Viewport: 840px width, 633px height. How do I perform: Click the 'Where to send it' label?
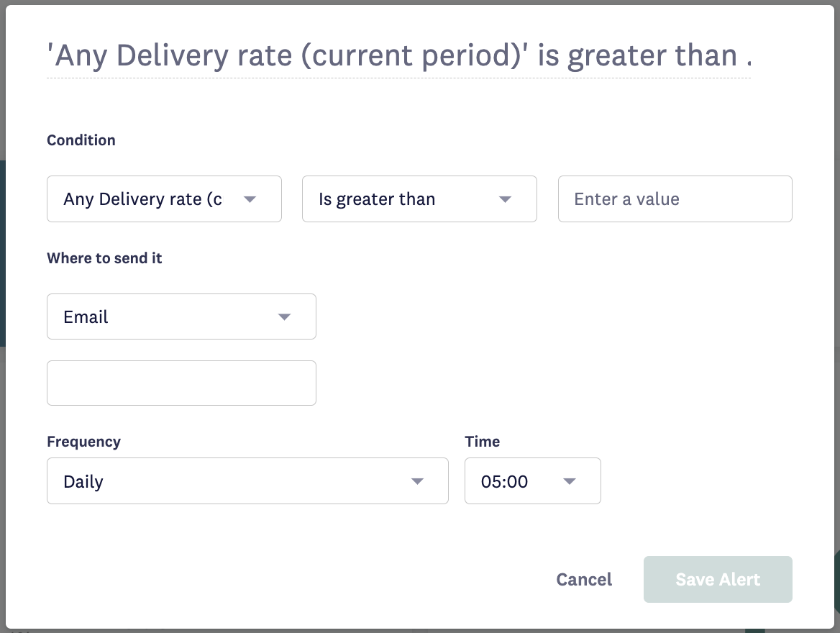[x=104, y=258]
